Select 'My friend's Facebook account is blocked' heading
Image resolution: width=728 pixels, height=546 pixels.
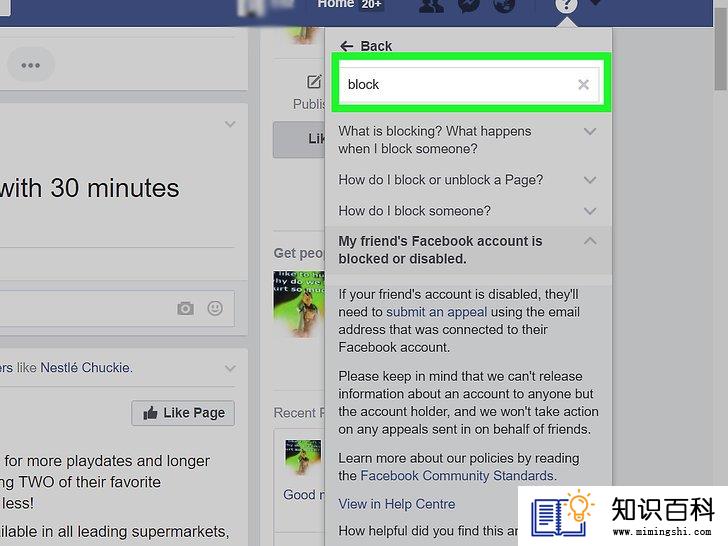point(440,250)
